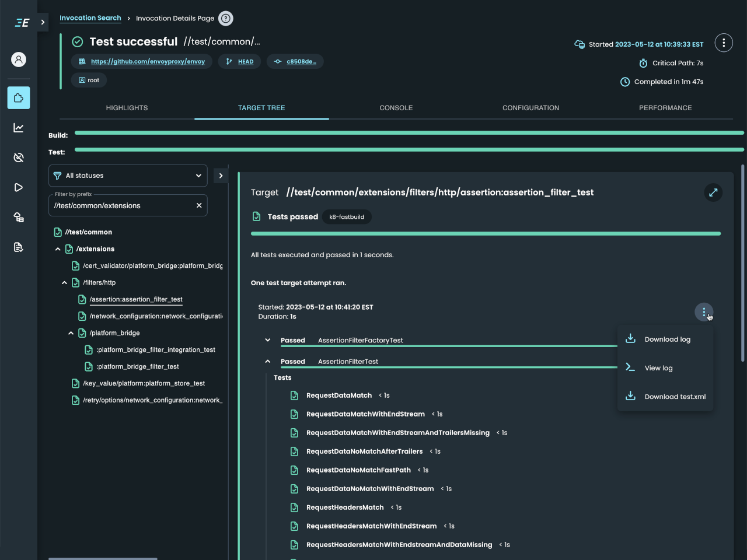Image resolution: width=747 pixels, height=560 pixels.
Task: Switch to the CONSOLE tab
Action: coord(396,108)
